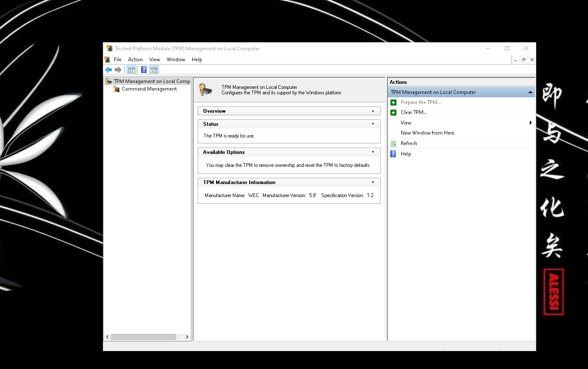Screen dimensions: 588x369
Task: Open the View menu in the menu bar
Action: click(x=155, y=60)
